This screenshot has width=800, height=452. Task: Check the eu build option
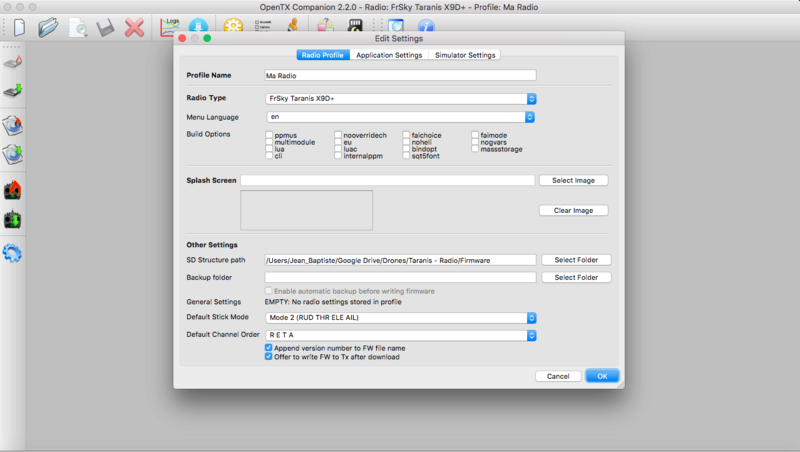tap(338, 142)
